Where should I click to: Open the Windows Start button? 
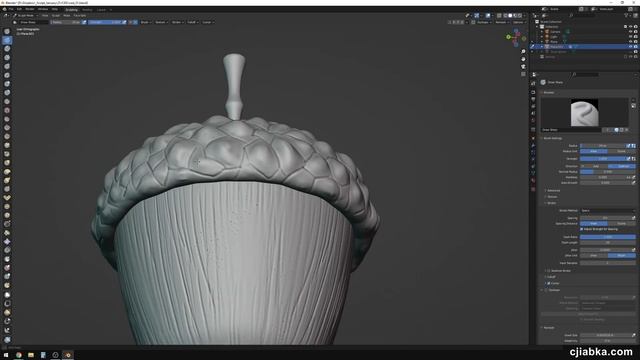[x=6, y=355]
